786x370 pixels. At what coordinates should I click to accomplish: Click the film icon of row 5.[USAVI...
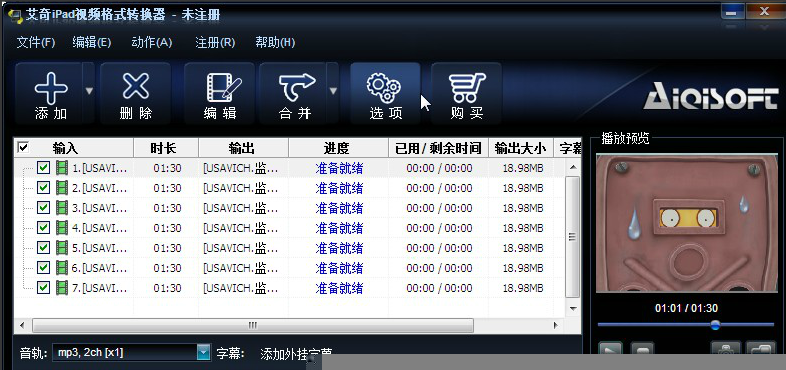coord(62,248)
